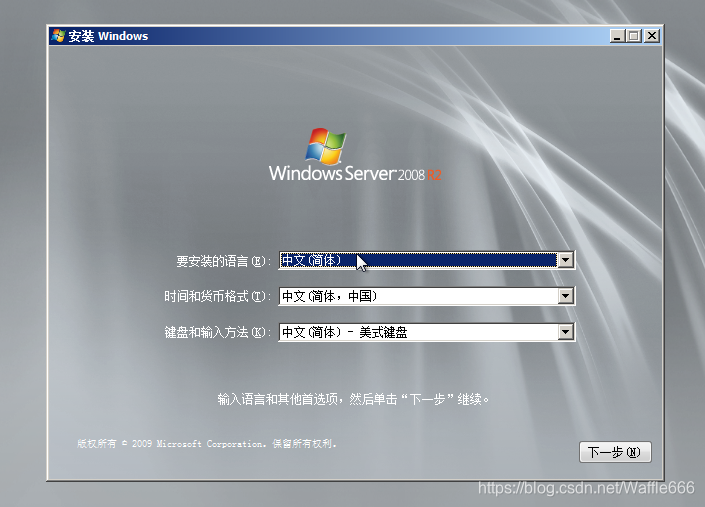Open the keyboard and input method arrow
The width and height of the screenshot is (705, 507).
pyautogui.click(x=566, y=332)
